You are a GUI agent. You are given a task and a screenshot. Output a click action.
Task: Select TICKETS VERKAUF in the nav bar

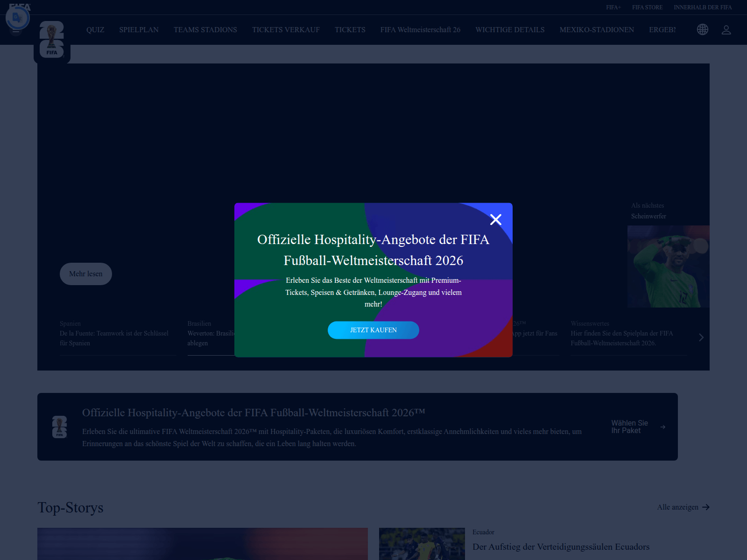pos(286,29)
